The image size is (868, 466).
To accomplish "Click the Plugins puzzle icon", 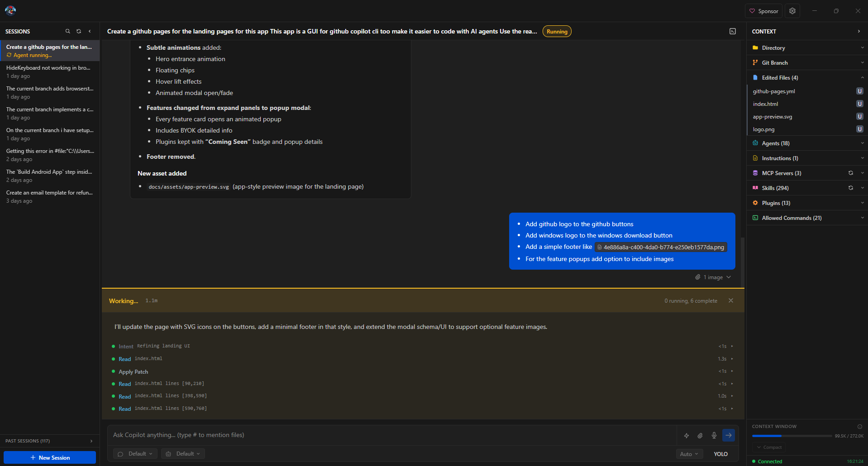I will (755, 203).
